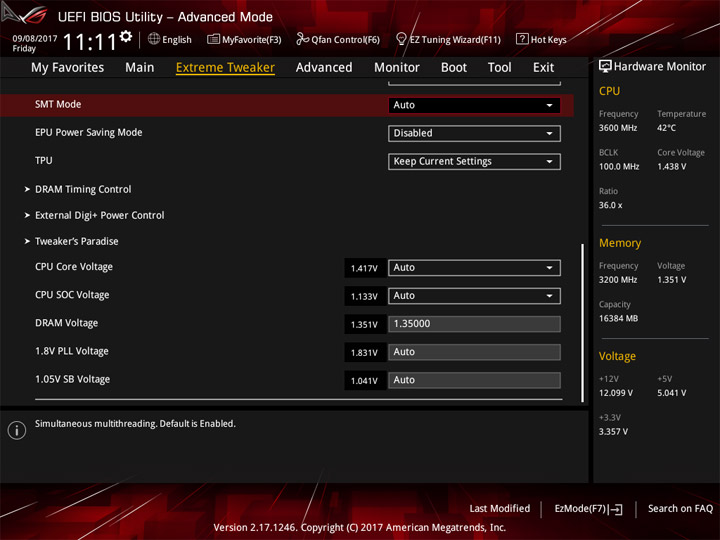Open the My Favorites tab
This screenshot has height=540, width=720.
click(x=68, y=68)
